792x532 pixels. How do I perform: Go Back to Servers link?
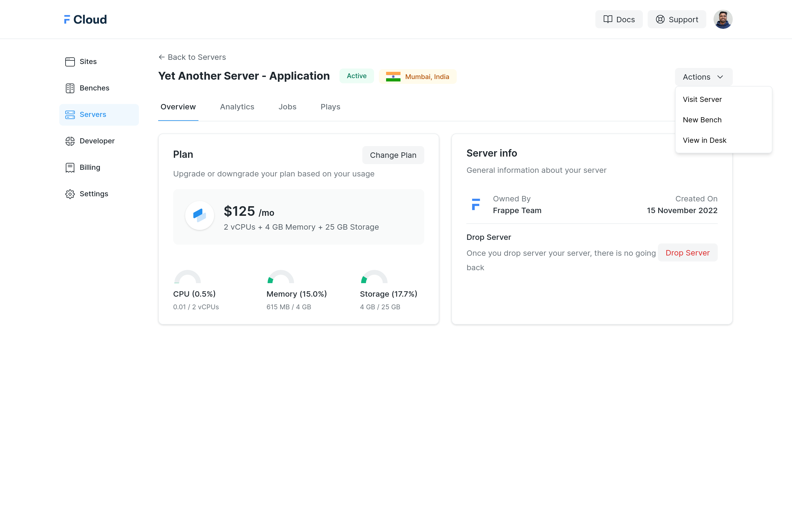(192, 57)
